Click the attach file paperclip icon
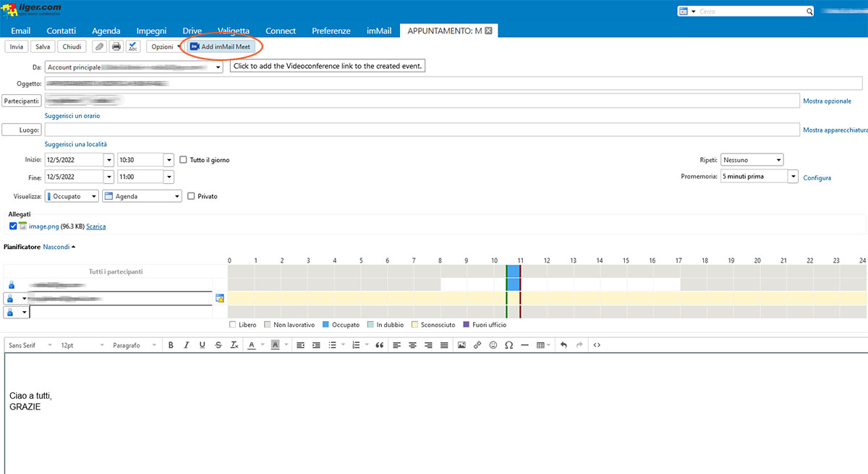Viewport: 868px width, 474px height. tap(99, 46)
